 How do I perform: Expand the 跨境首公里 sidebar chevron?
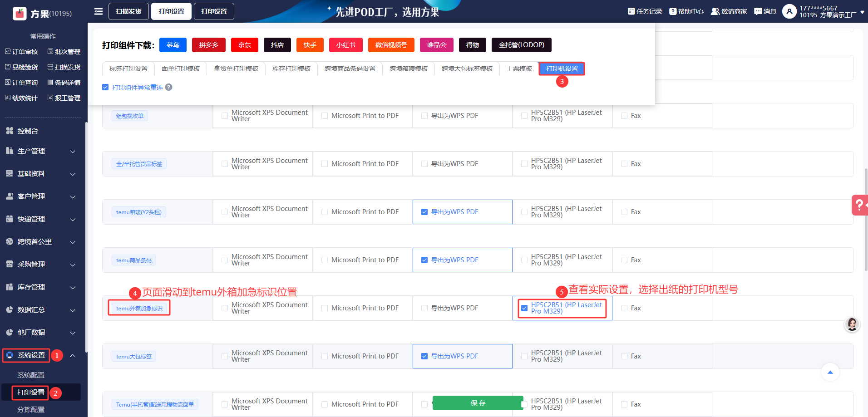73,242
